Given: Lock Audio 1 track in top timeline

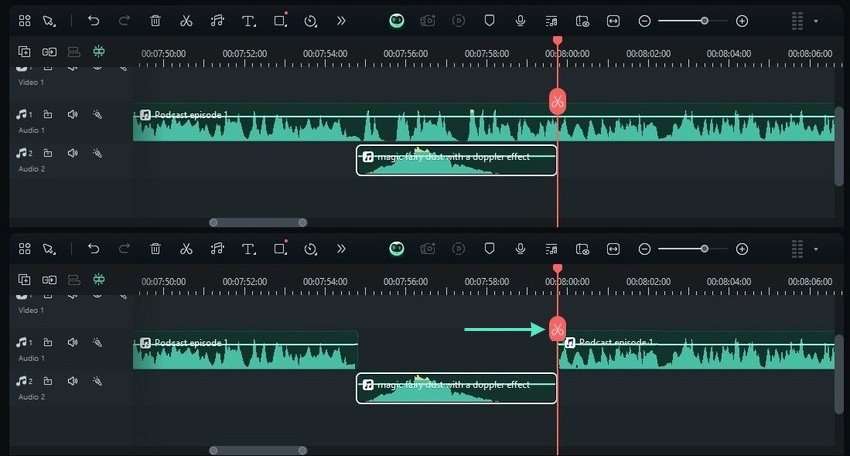Looking at the screenshot, I should click(48, 114).
